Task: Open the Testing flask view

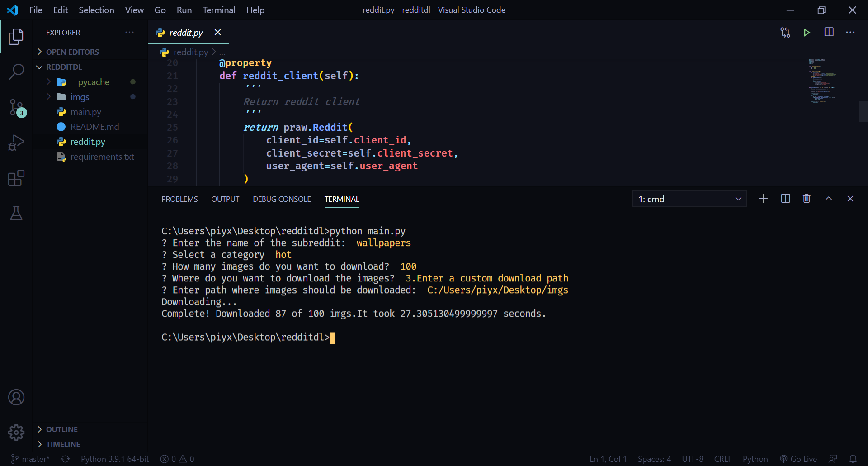Action: [x=16, y=213]
